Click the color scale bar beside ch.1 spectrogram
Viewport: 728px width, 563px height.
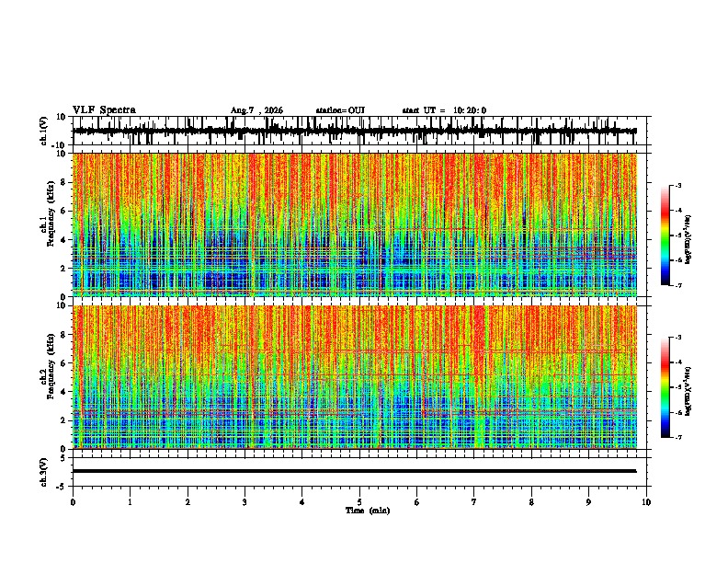(x=665, y=236)
